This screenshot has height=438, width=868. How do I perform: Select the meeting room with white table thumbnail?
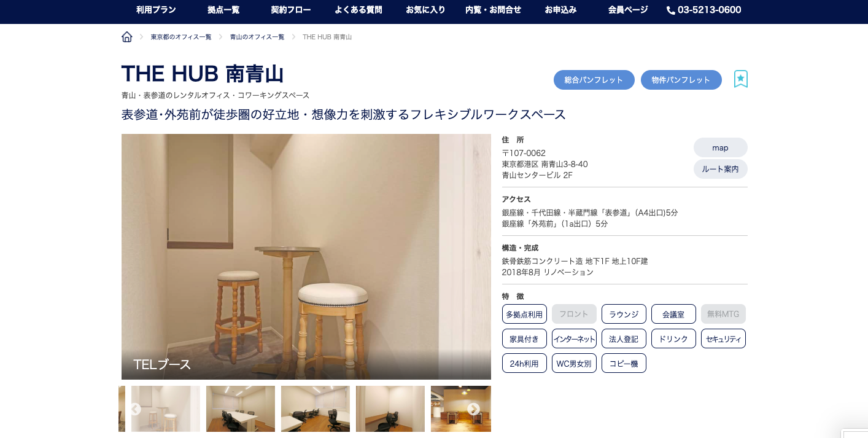pyautogui.click(x=241, y=409)
